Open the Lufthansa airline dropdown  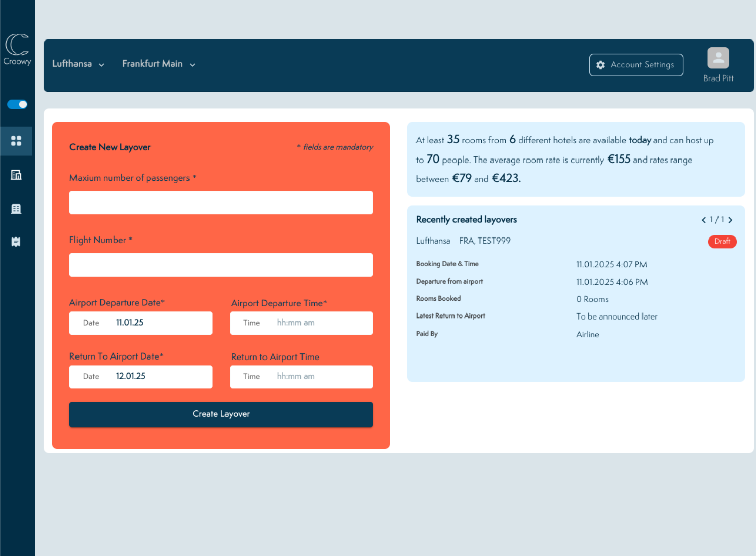coord(78,64)
